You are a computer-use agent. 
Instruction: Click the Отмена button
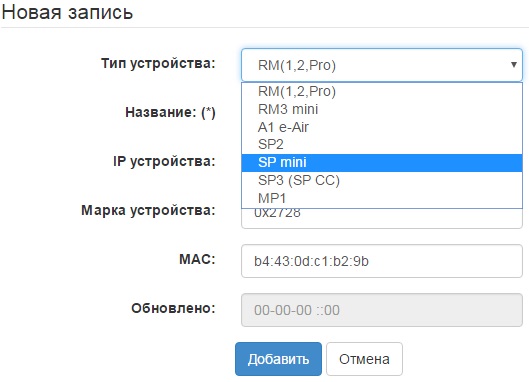pos(364,359)
